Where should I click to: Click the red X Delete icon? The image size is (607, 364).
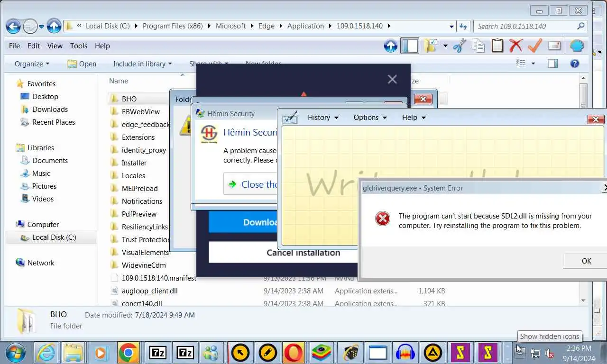516,46
